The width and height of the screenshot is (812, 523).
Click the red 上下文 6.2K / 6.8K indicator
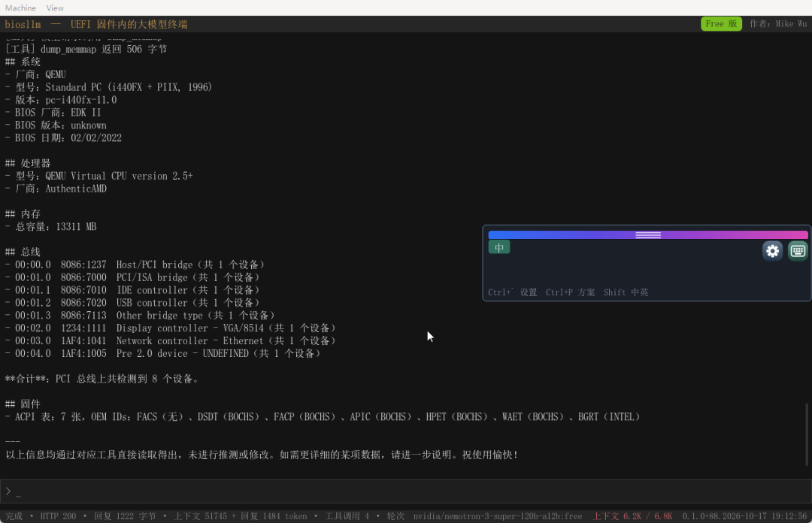(632, 516)
